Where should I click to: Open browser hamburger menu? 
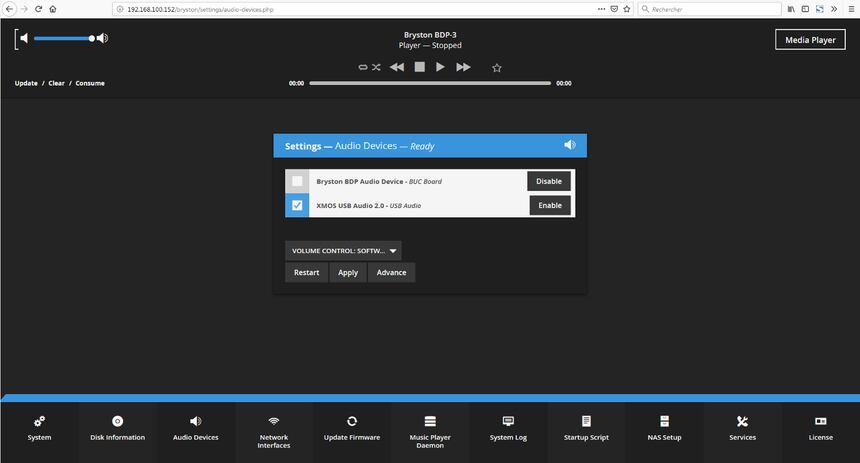coord(851,9)
